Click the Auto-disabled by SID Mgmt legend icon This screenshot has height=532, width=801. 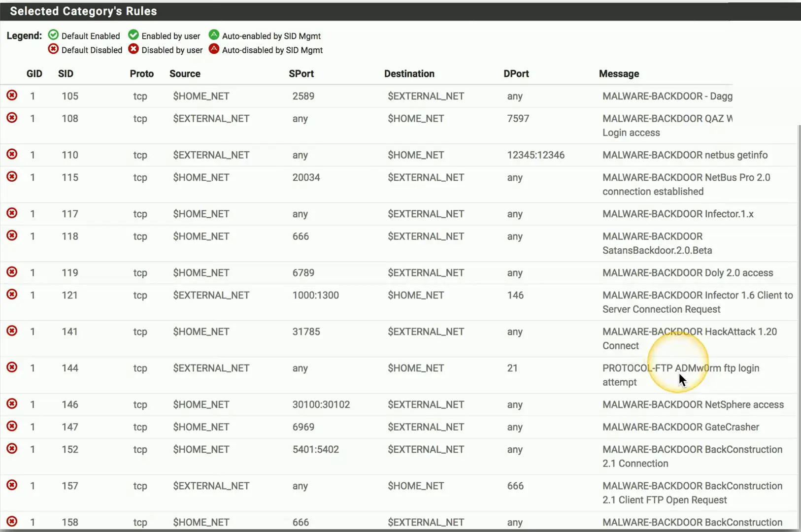click(x=214, y=49)
